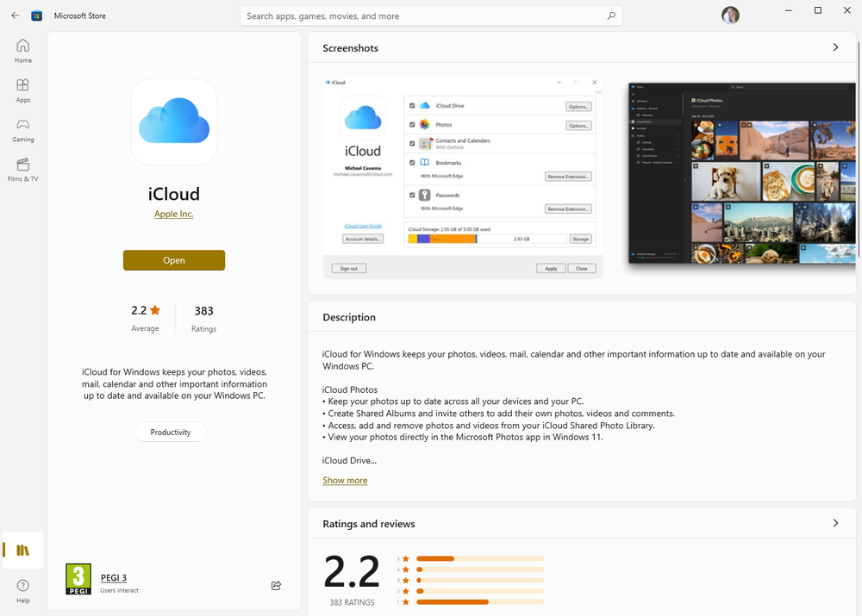Open the Apps section in sidebar
862x616 pixels.
[x=23, y=90]
